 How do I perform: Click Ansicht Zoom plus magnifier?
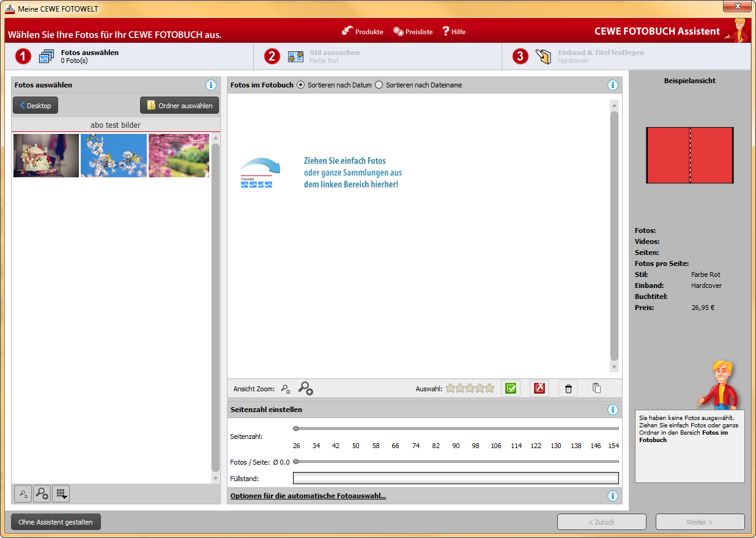pos(305,388)
